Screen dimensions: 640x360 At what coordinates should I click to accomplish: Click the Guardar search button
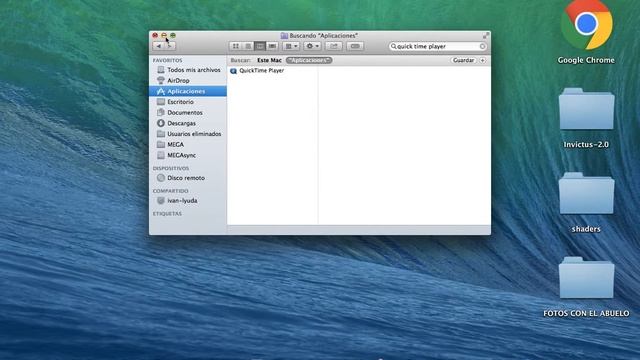(463, 60)
